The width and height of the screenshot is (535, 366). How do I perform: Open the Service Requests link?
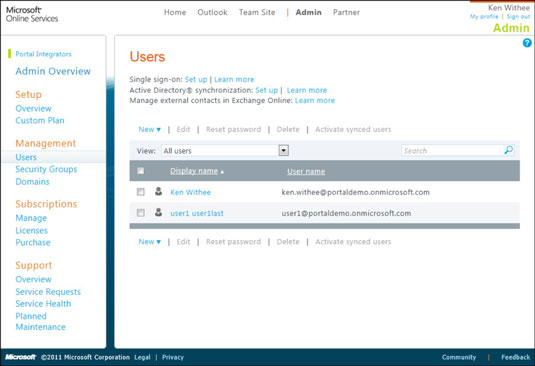tap(48, 292)
